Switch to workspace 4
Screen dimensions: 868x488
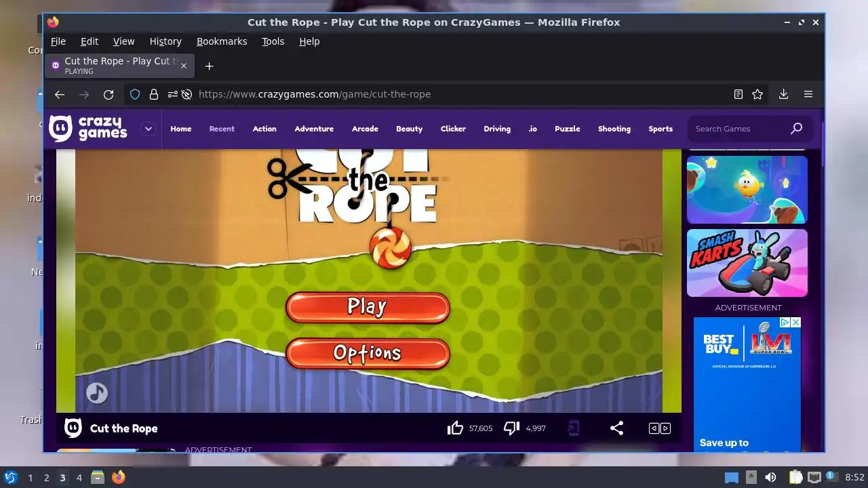tap(79, 478)
